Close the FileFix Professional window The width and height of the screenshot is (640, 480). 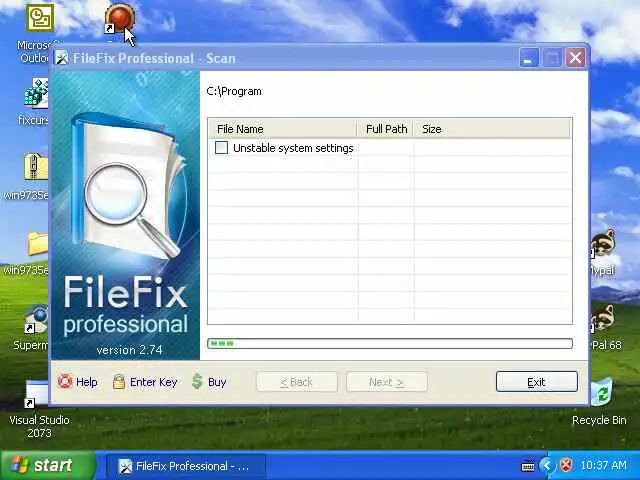576,58
